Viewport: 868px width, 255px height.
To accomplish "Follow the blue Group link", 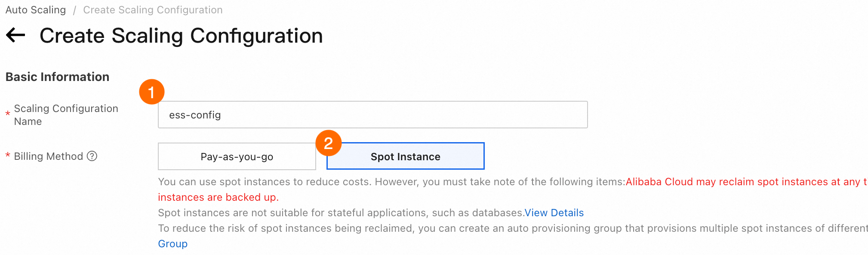I will [172, 244].
